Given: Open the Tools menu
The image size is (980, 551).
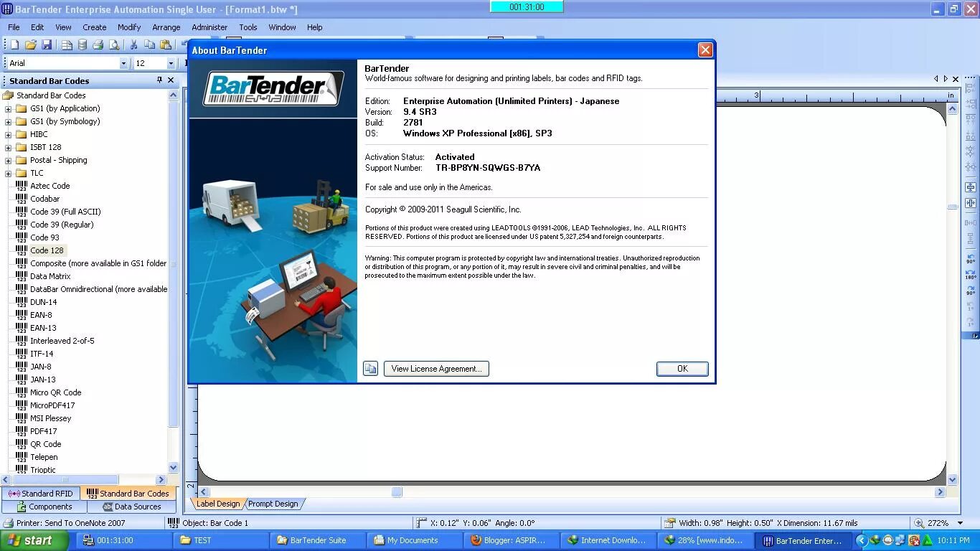Looking at the screenshot, I should coord(248,27).
